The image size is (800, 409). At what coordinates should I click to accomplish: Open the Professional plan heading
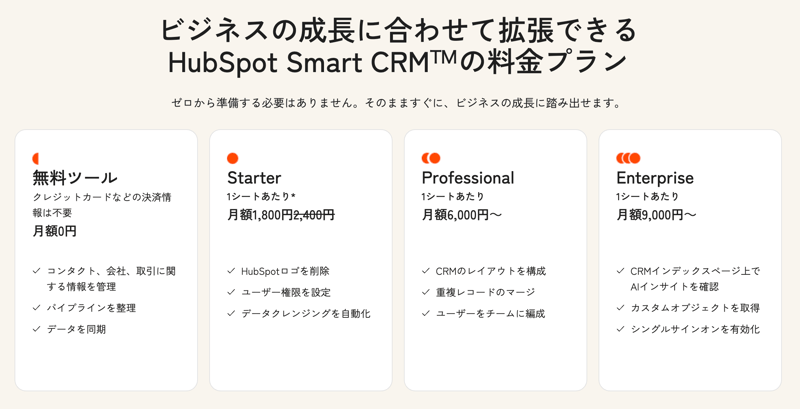click(x=468, y=178)
